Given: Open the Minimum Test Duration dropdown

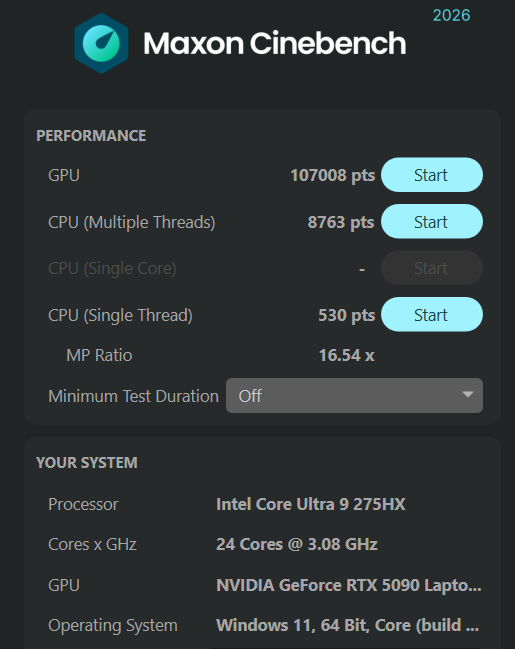Looking at the screenshot, I should [354, 395].
